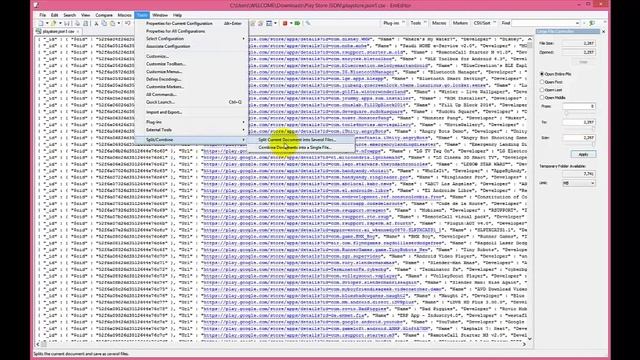Click the red Record macro toolbar icon
640x360 pixels.
point(285,24)
